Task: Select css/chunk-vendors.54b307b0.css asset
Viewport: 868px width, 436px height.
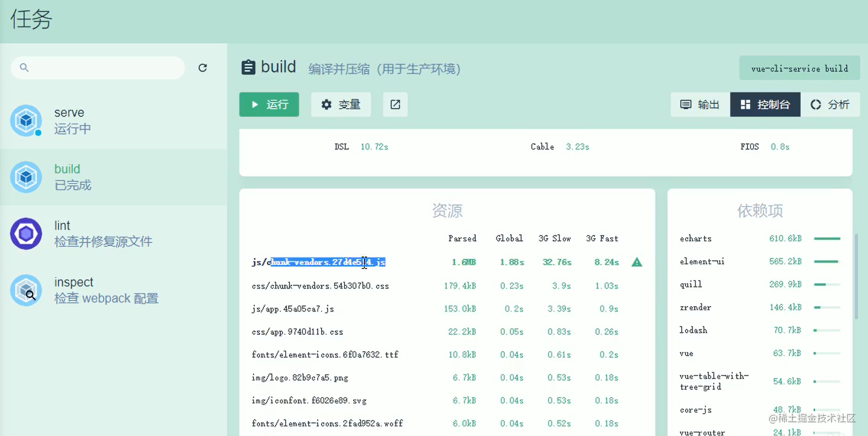Action: coord(447,286)
